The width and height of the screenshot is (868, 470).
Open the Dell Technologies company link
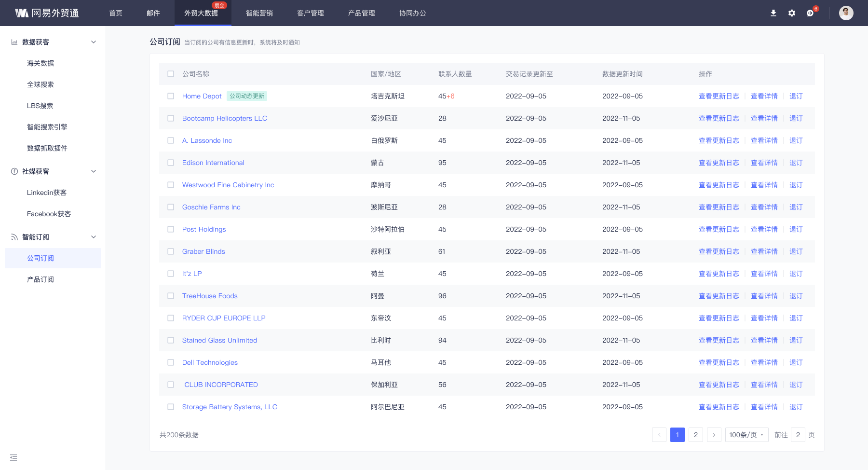(x=210, y=362)
